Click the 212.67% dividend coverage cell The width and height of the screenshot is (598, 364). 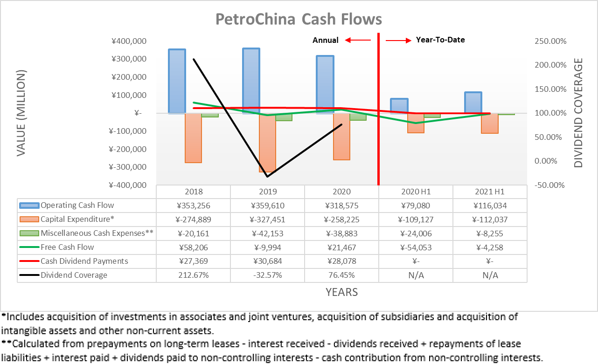tap(194, 275)
